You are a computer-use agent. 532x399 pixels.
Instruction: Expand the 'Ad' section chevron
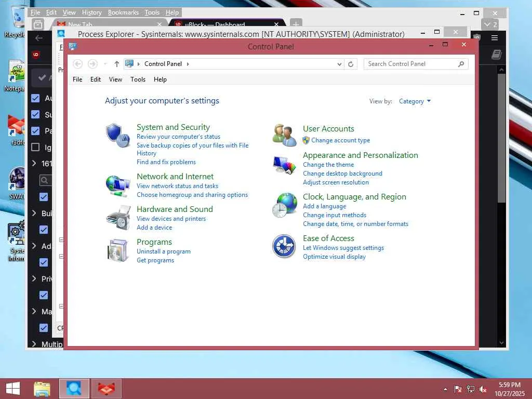(x=34, y=246)
